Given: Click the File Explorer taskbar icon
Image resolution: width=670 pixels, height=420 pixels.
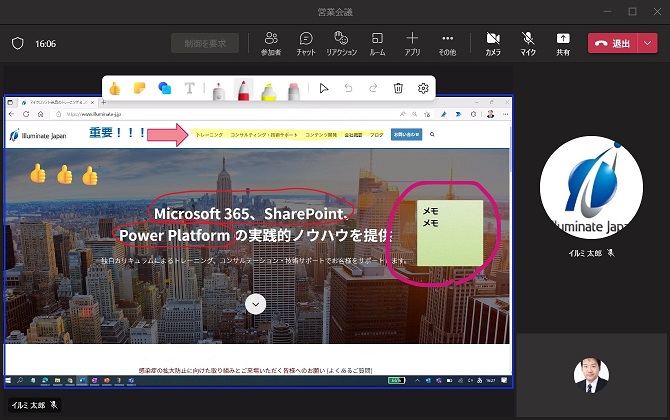Looking at the screenshot, I should click(57, 380).
